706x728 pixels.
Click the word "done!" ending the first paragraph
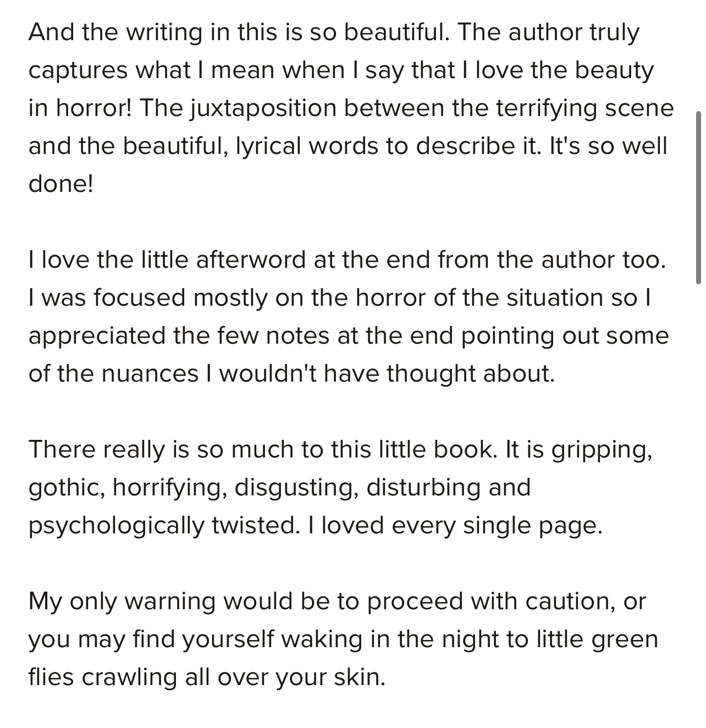(61, 184)
